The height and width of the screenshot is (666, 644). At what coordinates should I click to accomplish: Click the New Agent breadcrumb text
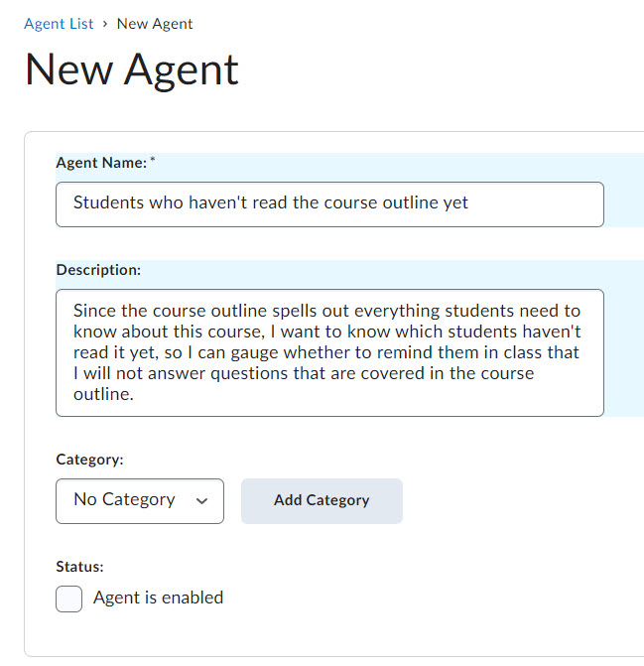click(155, 23)
